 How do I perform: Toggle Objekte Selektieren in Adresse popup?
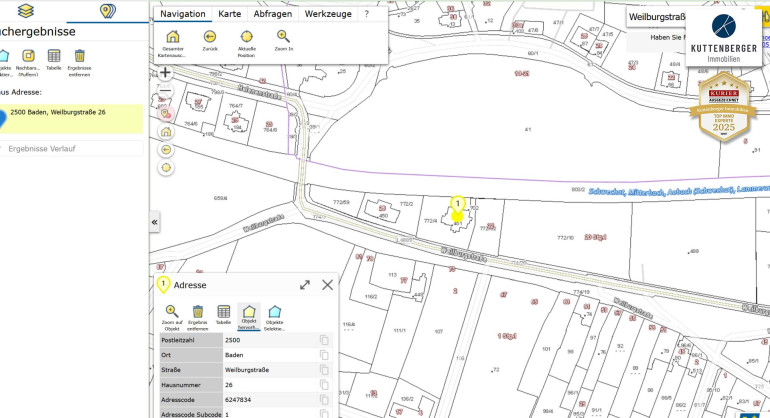coord(274,312)
